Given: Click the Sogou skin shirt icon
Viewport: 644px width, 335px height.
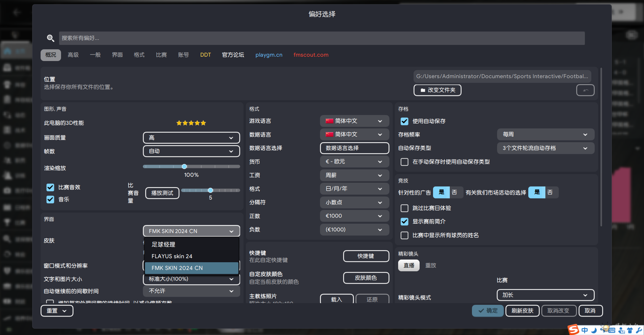Looking at the screenshot, I should 630,330.
